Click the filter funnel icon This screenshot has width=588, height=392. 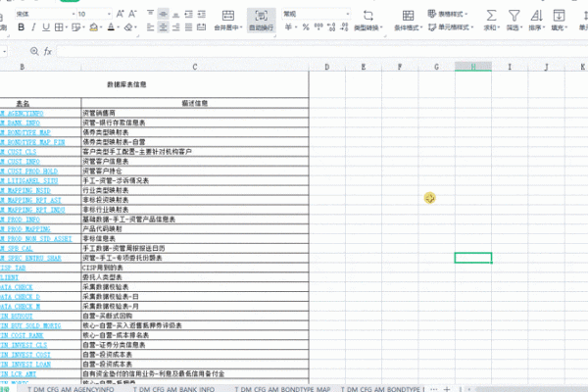(x=514, y=16)
